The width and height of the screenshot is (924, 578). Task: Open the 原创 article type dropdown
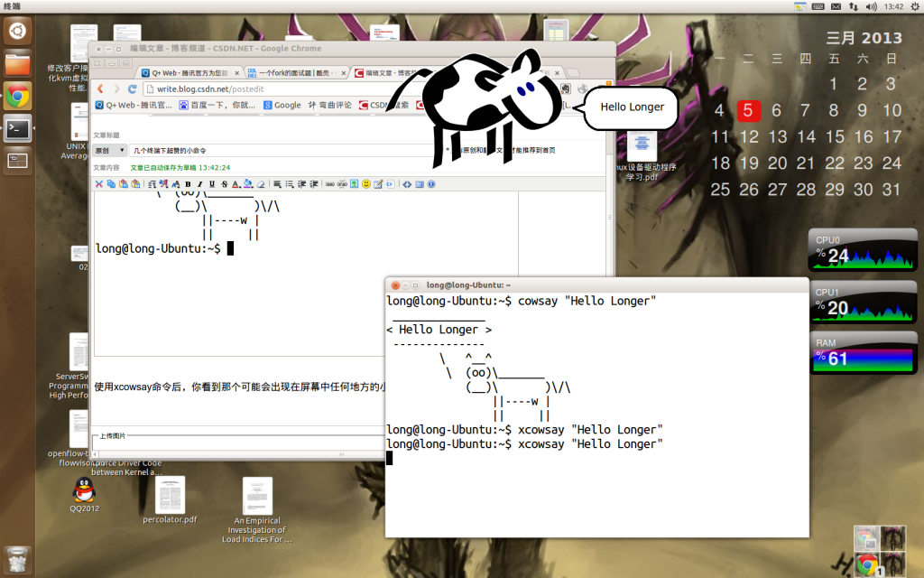pos(111,149)
